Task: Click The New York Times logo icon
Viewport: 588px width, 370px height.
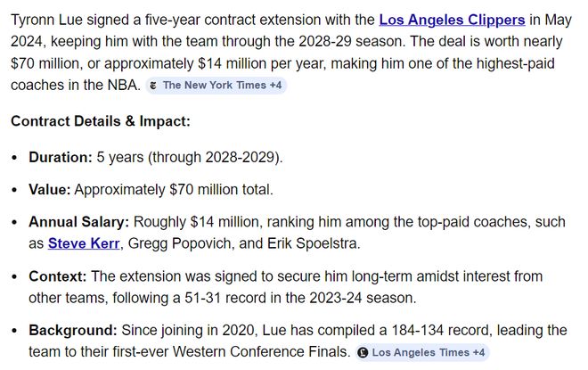Action: 155,86
